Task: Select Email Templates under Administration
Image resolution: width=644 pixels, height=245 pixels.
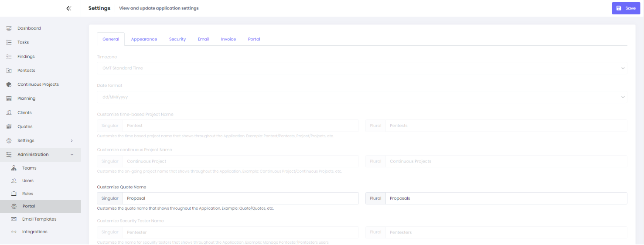Action: click(x=40, y=219)
